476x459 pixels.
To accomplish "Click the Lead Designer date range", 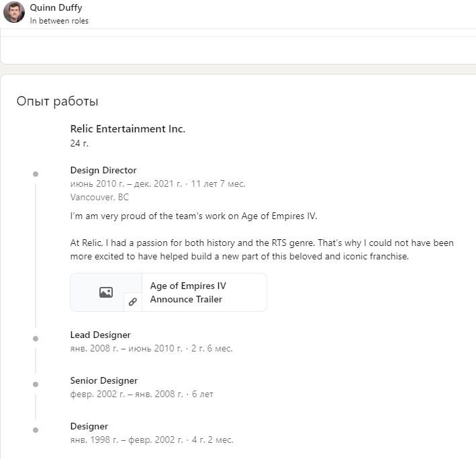I will [x=151, y=348].
